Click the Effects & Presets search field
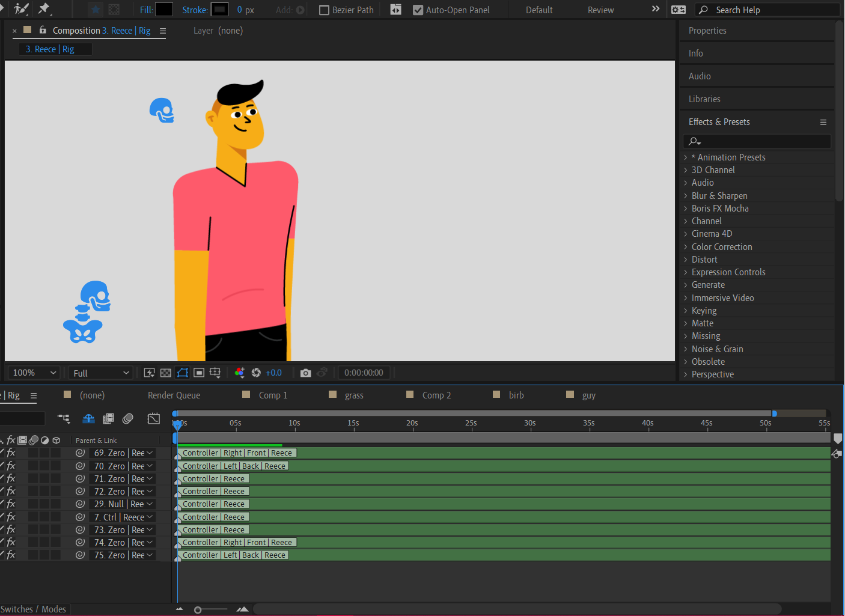Image resolution: width=845 pixels, height=616 pixels. (757, 141)
